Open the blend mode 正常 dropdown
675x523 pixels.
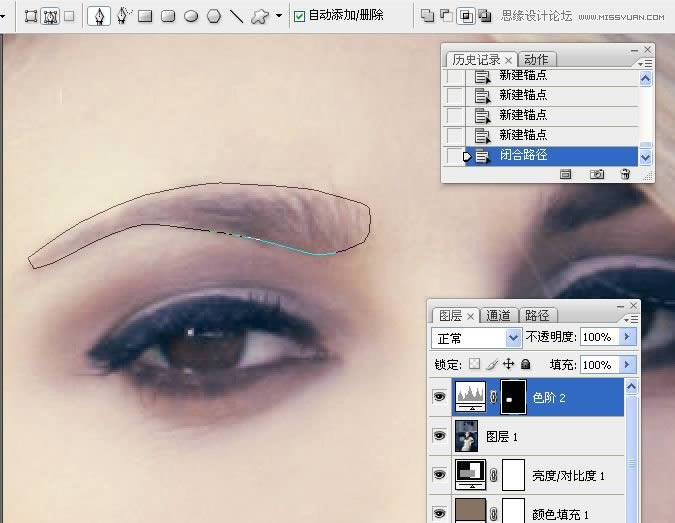click(513, 338)
